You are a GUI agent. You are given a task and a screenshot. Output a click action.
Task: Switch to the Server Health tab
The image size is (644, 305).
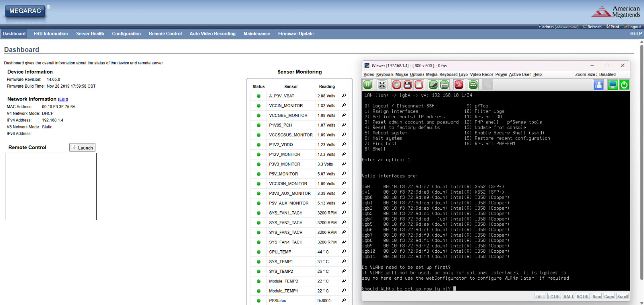(90, 34)
